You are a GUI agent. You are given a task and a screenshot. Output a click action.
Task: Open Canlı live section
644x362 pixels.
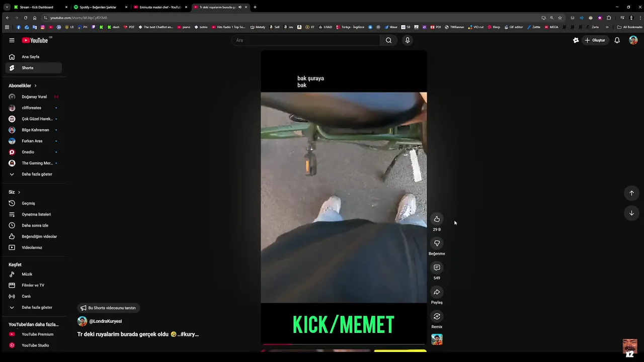tap(34, 296)
